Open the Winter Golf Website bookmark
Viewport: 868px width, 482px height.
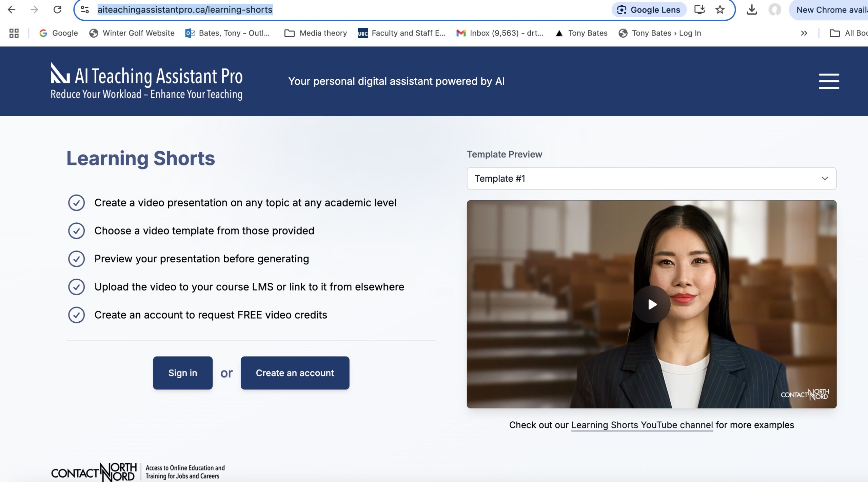(132, 33)
